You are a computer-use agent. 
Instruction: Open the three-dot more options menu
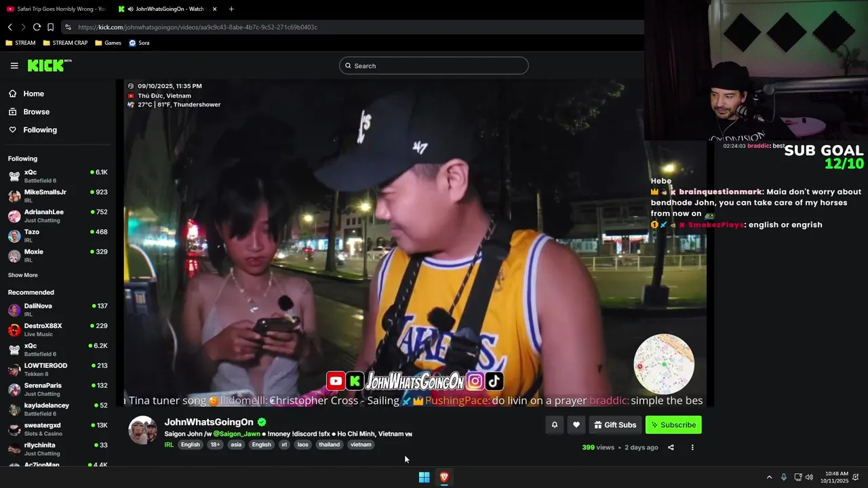(x=692, y=447)
